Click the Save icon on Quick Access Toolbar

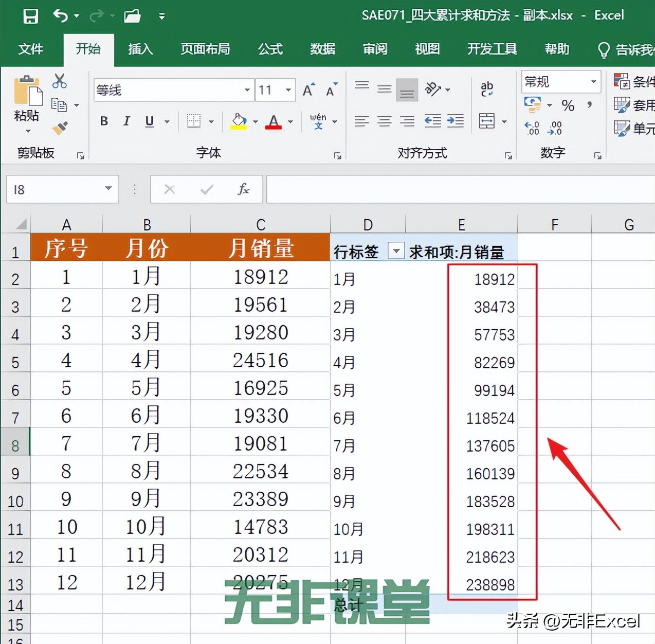pyautogui.click(x=30, y=16)
